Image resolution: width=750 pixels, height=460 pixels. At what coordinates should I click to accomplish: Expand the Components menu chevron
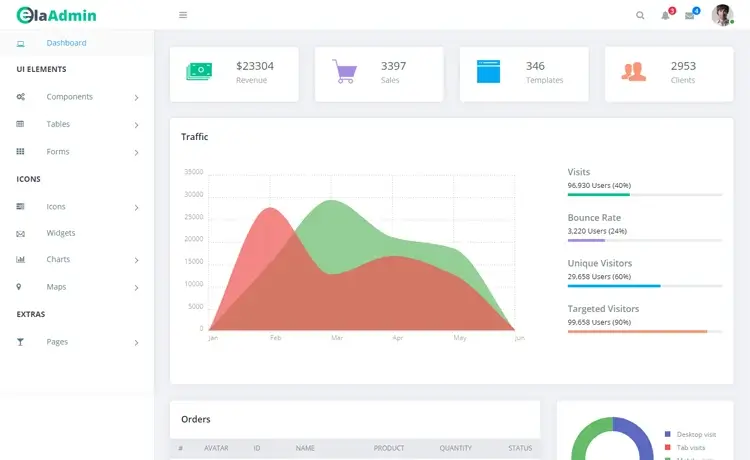(x=136, y=98)
